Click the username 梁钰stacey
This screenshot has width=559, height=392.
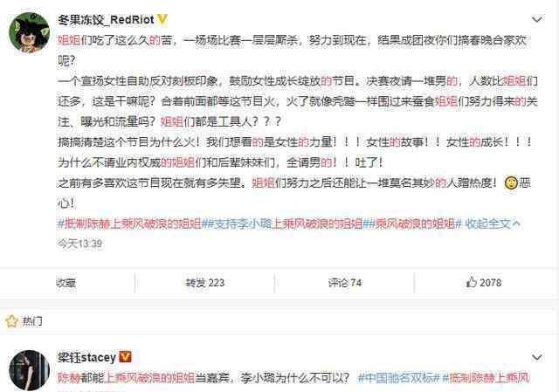pos(87,357)
